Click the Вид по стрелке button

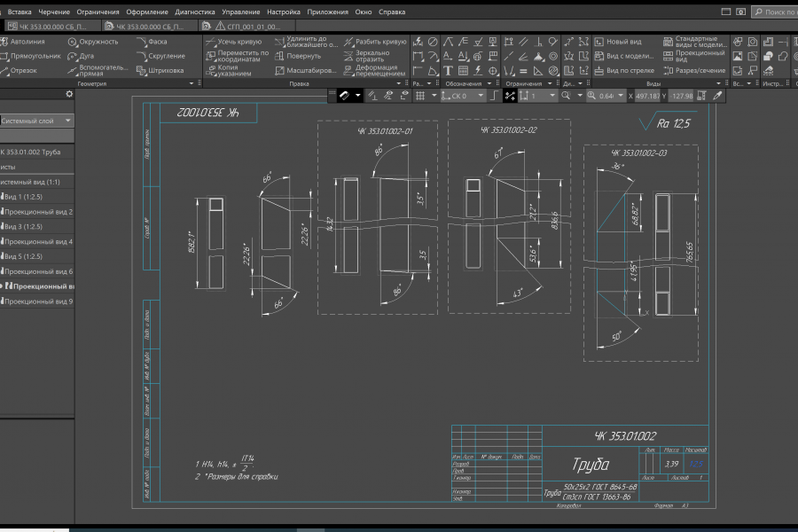coord(624,70)
